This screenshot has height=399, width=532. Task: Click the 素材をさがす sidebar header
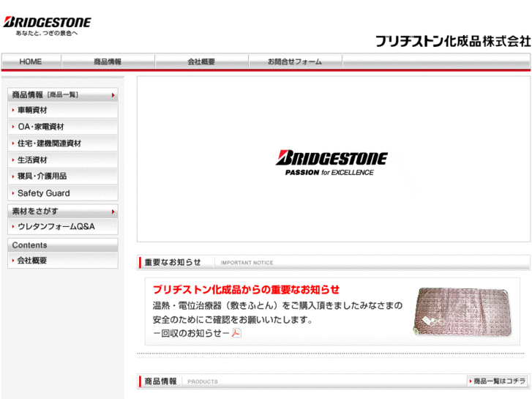click(63, 212)
